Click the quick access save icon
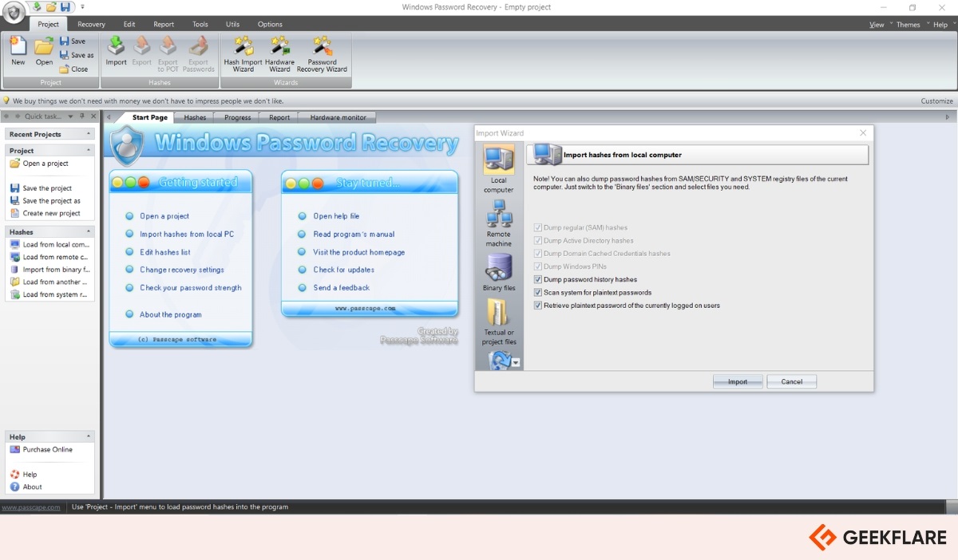Viewport: 958px width, 560px height. (66, 6)
